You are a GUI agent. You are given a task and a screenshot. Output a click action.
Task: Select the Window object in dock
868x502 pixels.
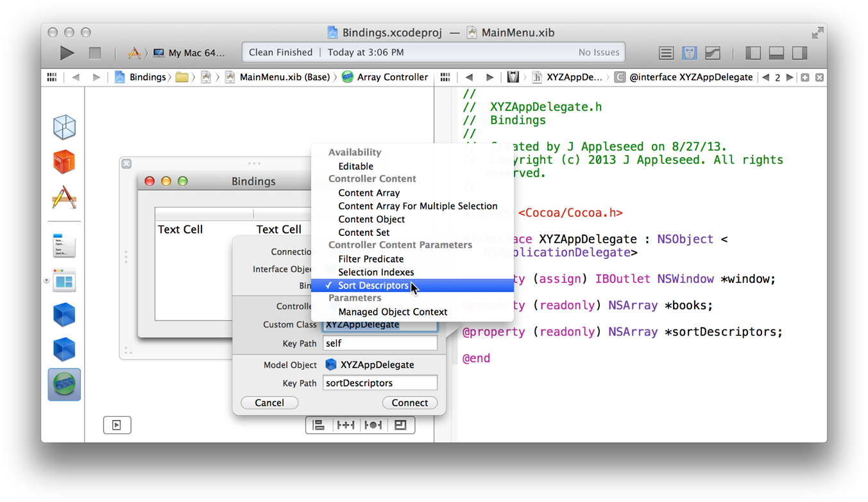point(64,281)
